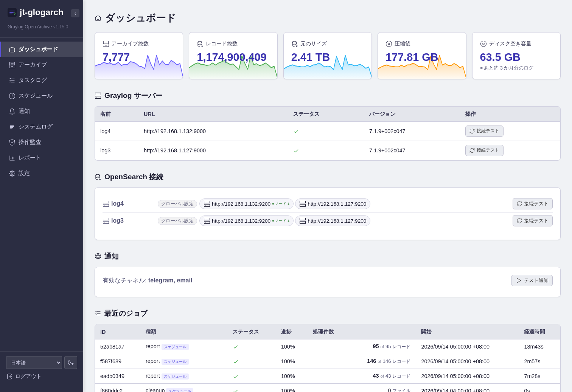Viewport: 572px width, 392px height.
Task: Click log3 node http://192.168.1.132:9200 chip
Action: click(246, 221)
